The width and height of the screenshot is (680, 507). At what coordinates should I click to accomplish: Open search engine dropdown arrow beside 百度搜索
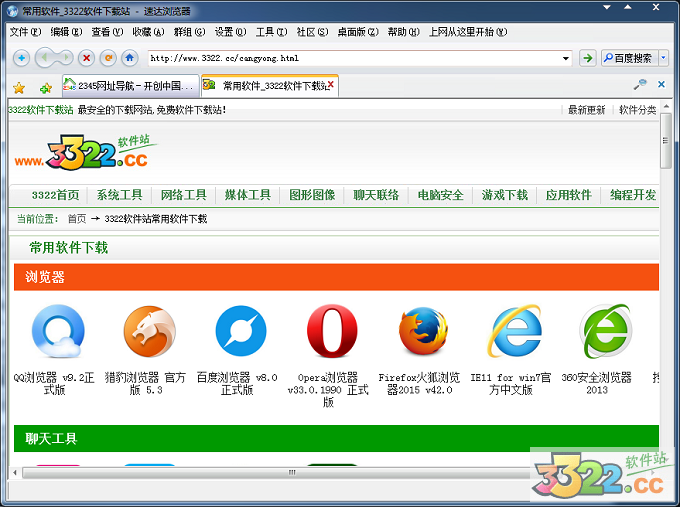click(x=663, y=58)
